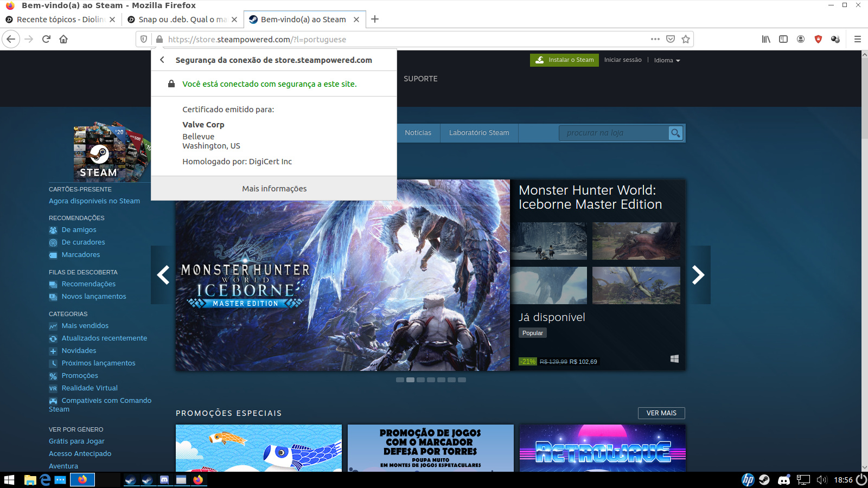Go back from the connection security panel

162,60
